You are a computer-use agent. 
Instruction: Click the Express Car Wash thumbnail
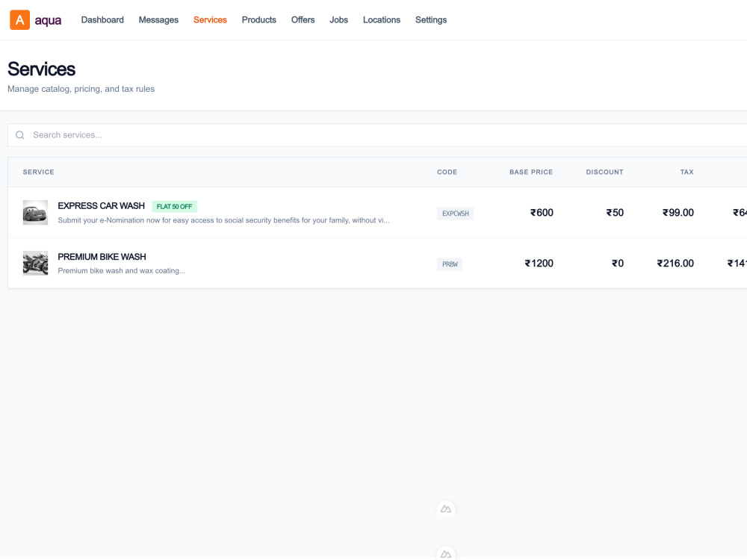(x=35, y=212)
